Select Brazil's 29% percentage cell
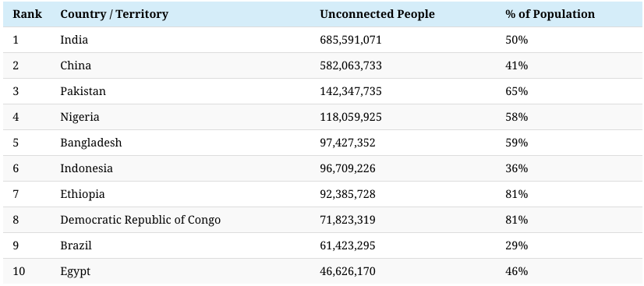 click(x=517, y=245)
